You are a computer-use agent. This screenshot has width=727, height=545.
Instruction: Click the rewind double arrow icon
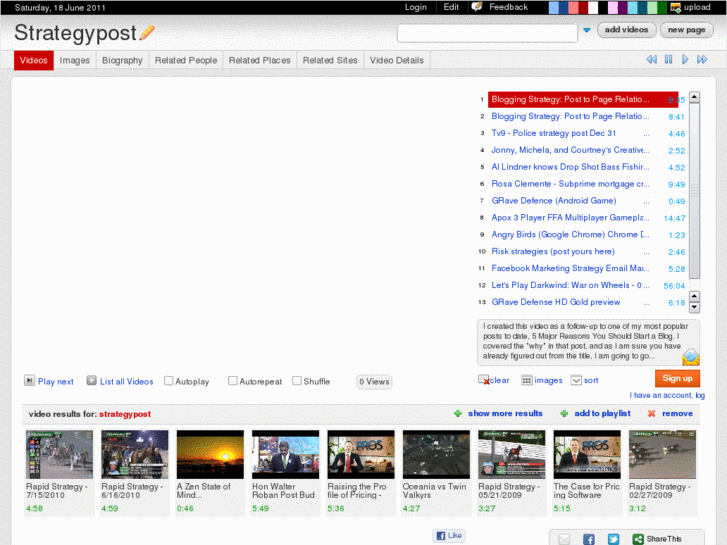pyautogui.click(x=652, y=60)
